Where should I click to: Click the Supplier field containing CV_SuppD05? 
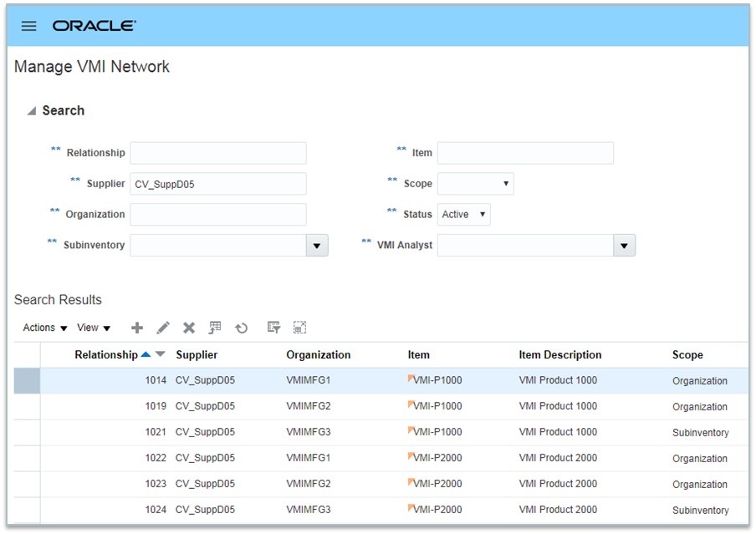[x=218, y=184]
